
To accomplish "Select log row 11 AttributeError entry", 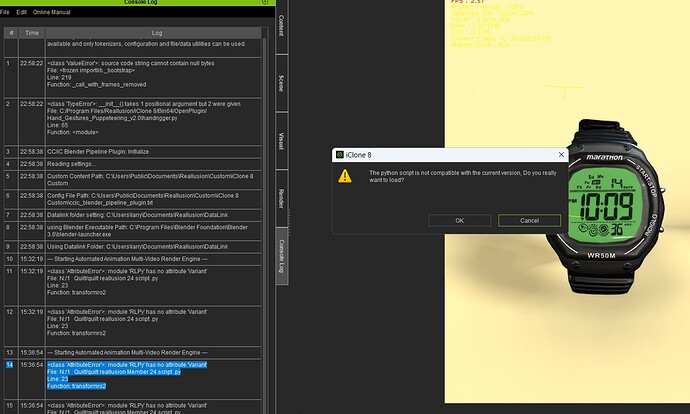I will (133, 285).
